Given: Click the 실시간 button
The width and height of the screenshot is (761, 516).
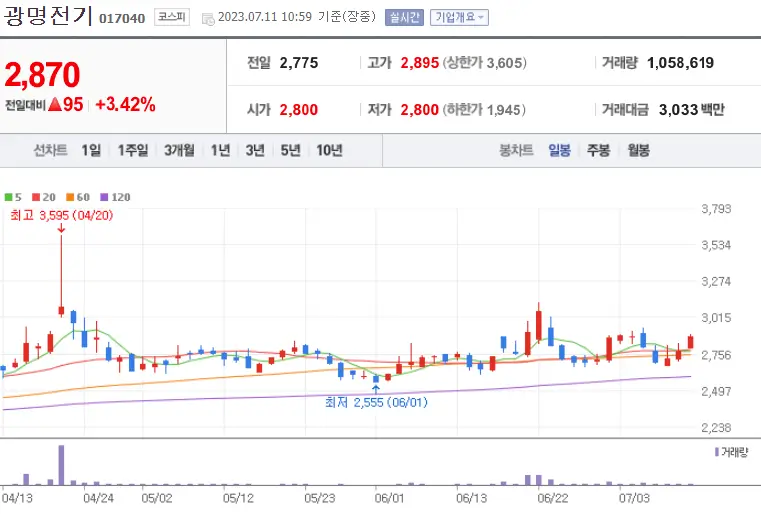Looking at the screenshot, I should [404, 17].
